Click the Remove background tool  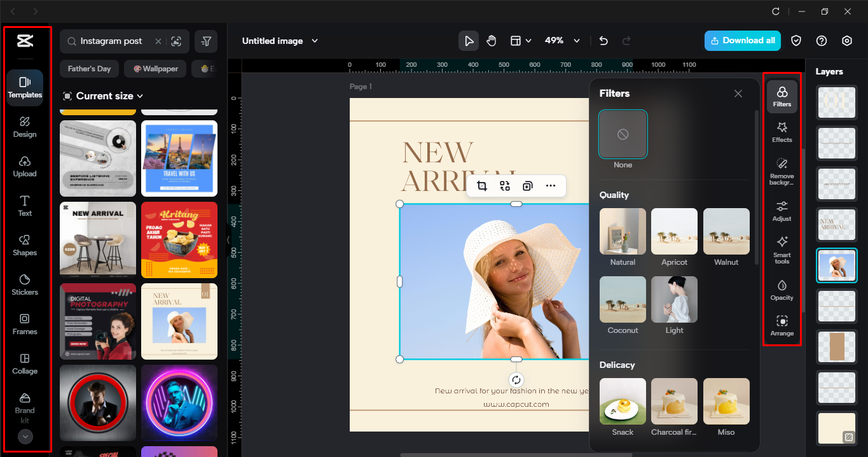782,172
